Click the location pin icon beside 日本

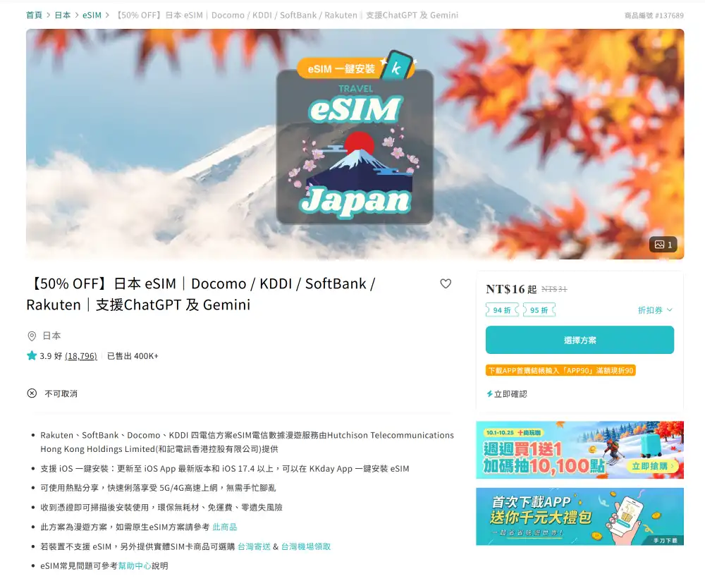coord(32,336)
